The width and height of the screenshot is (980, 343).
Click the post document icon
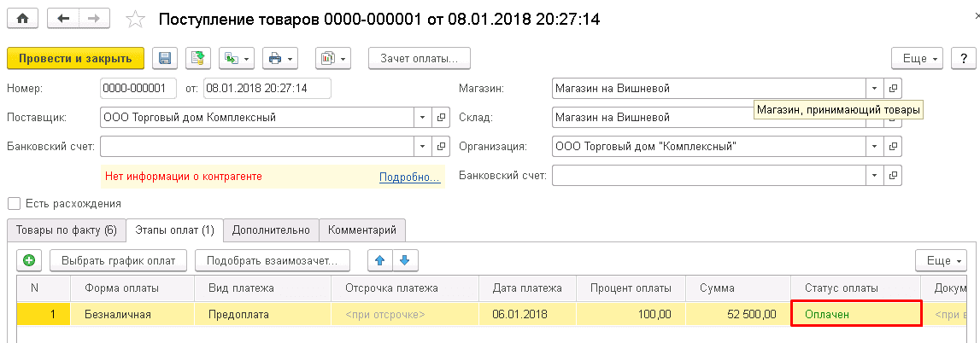tap(197, 59)
